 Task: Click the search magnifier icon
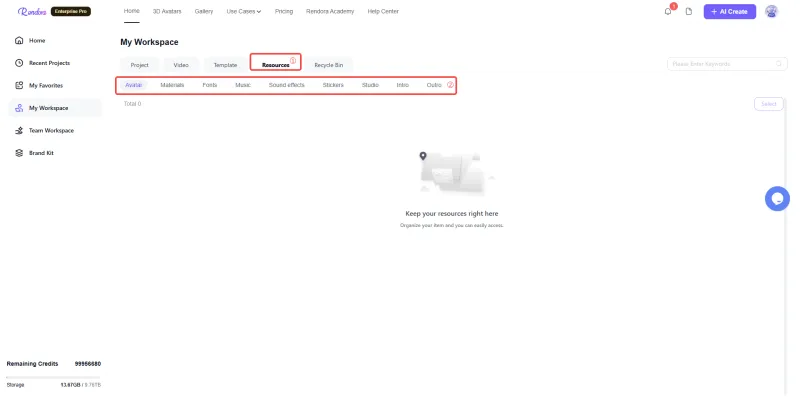tap(779, 64)
